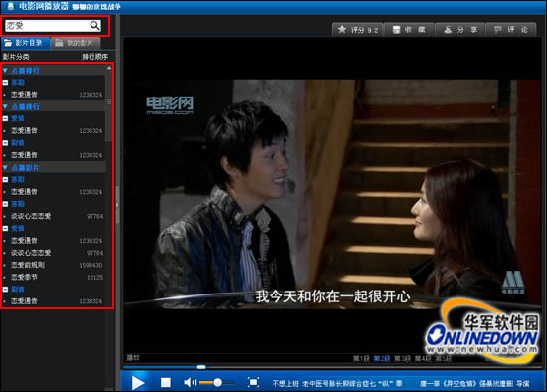Select the 恋爱前规则 movie entry
Viewport: 547px width, 392px height.
tap(57, 265)
